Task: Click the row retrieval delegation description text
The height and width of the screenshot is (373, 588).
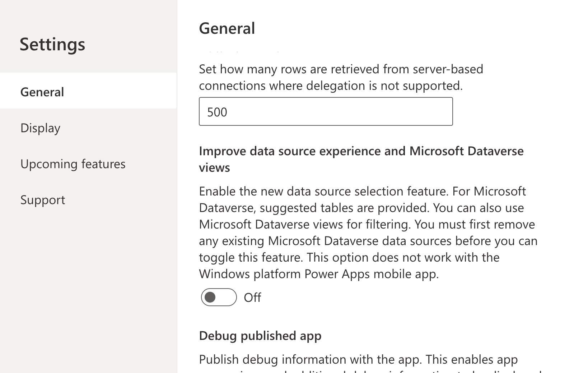Action: coord(341,77)
